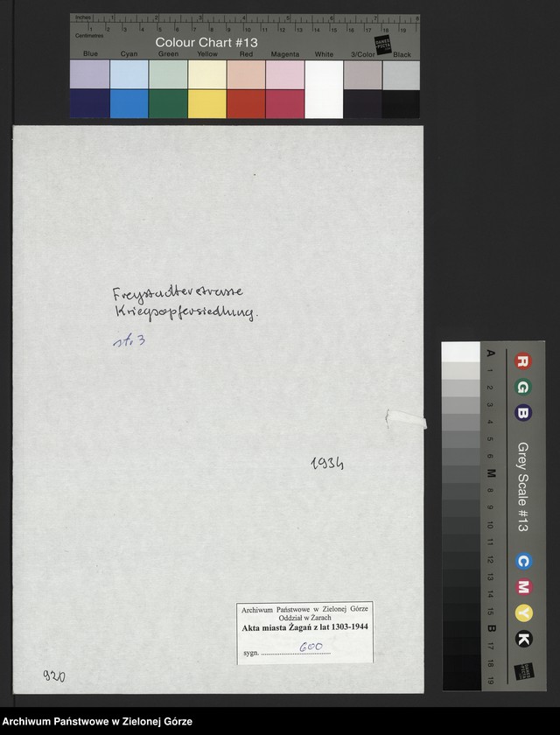Screen dimensions: 560x735
Task: Select the pale lavender swatch under Blue label
Action: [89, 74]
